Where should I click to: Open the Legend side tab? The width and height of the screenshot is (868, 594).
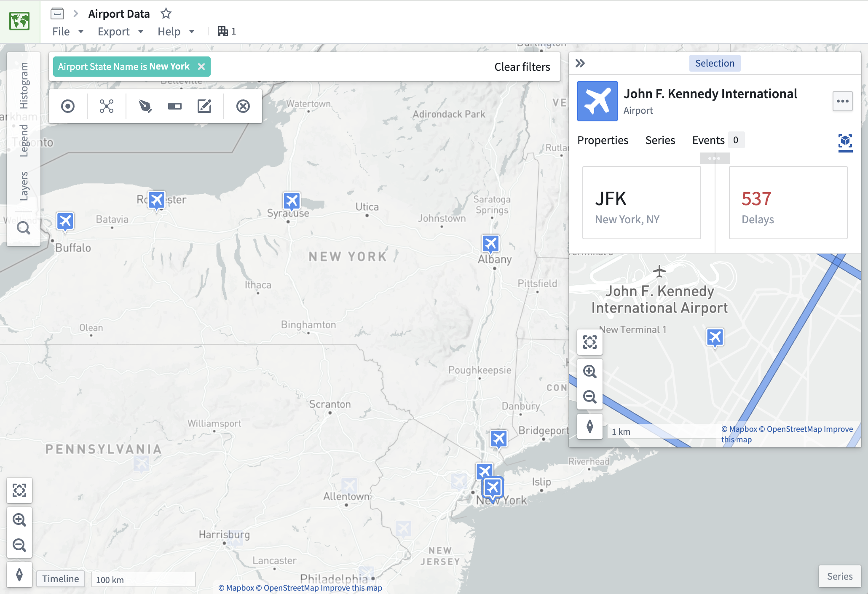click(x=24, y=140)
